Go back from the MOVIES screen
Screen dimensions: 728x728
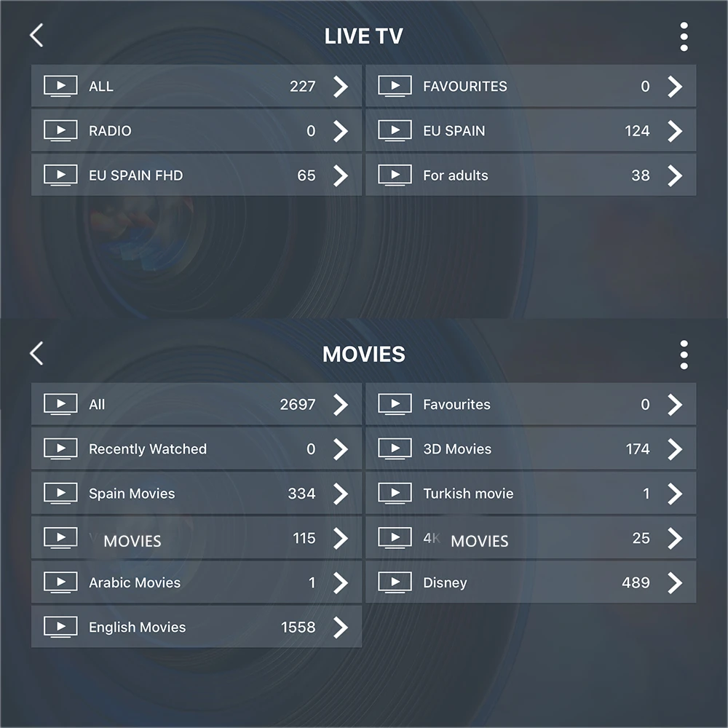click(36, 354)
